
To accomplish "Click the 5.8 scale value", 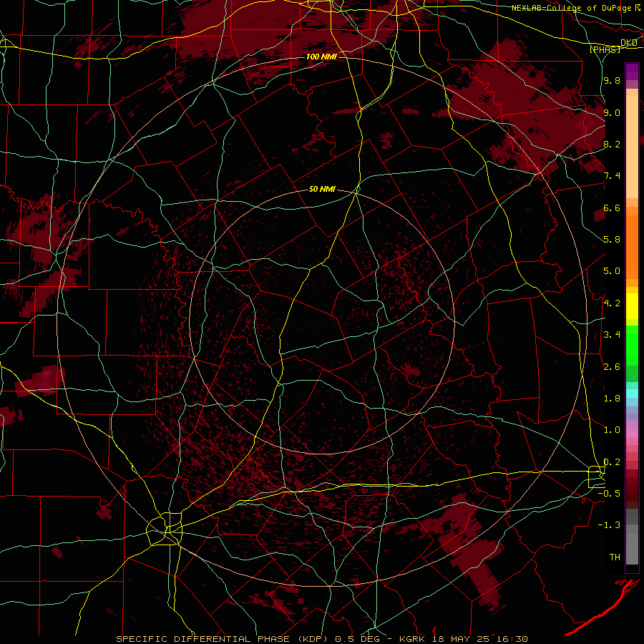I will (612, 239).
